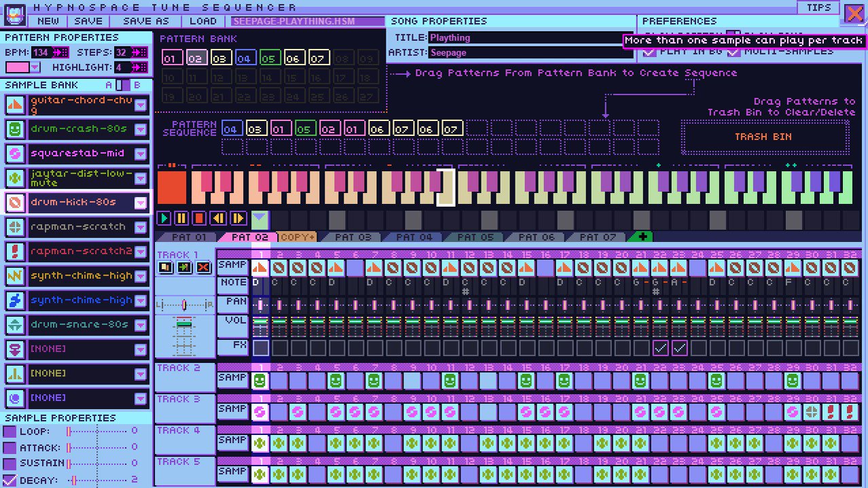Uncheck the DECAY checkbox
This screenshot has height=488, width=868.
[10, 480]
